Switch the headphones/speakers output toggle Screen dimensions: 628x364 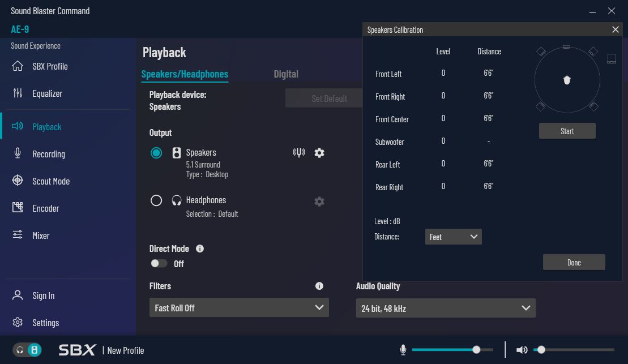click(27, 350)
